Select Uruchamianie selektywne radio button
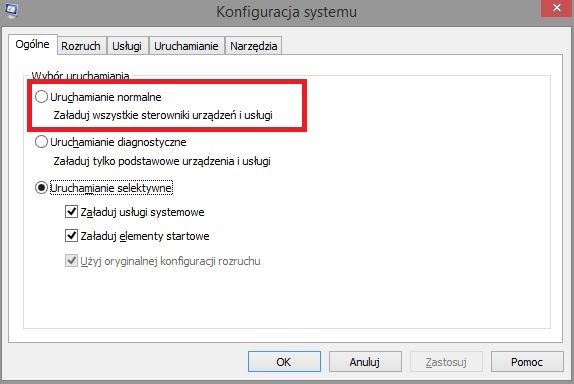 point(41,188)
